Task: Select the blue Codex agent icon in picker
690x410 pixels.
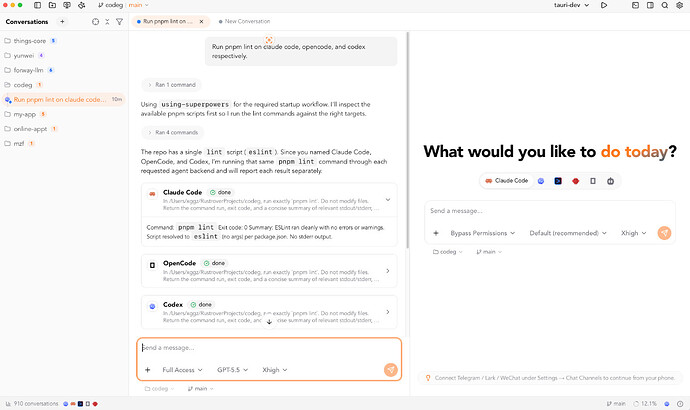Action: [x=541, y=181]
